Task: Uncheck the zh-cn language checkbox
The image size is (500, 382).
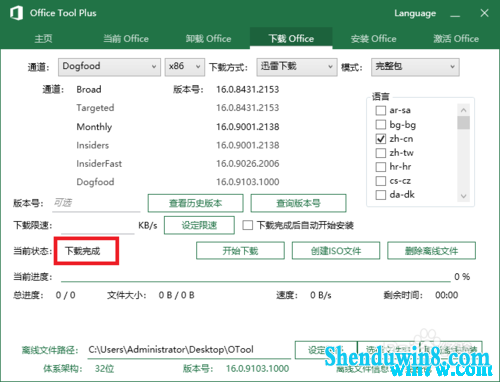Action: point(381,139)
